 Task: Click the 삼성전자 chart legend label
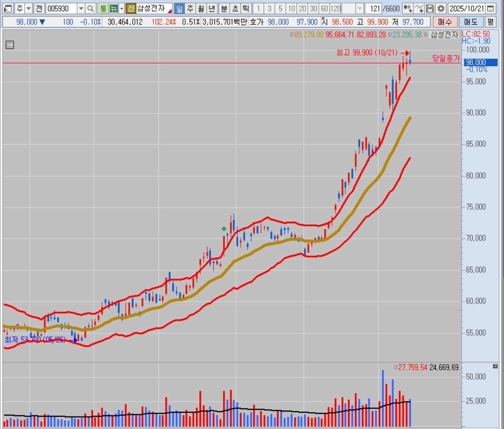(444, 35)
